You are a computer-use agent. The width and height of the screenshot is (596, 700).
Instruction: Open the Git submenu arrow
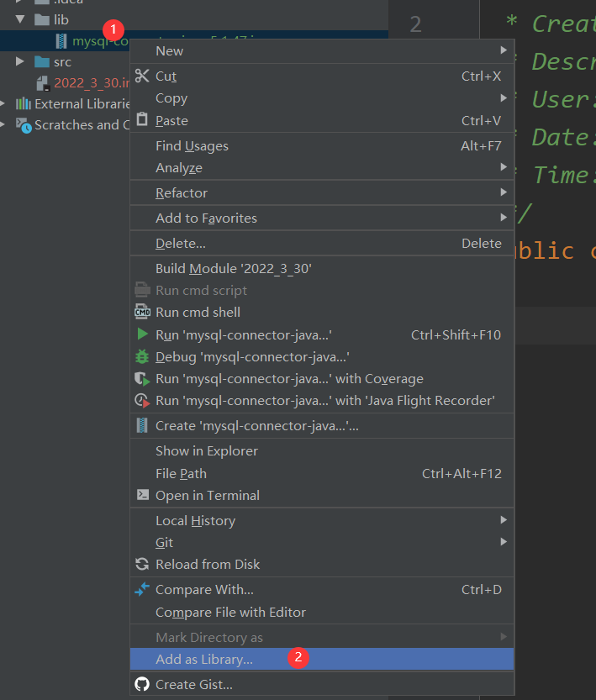coord(504,541)
